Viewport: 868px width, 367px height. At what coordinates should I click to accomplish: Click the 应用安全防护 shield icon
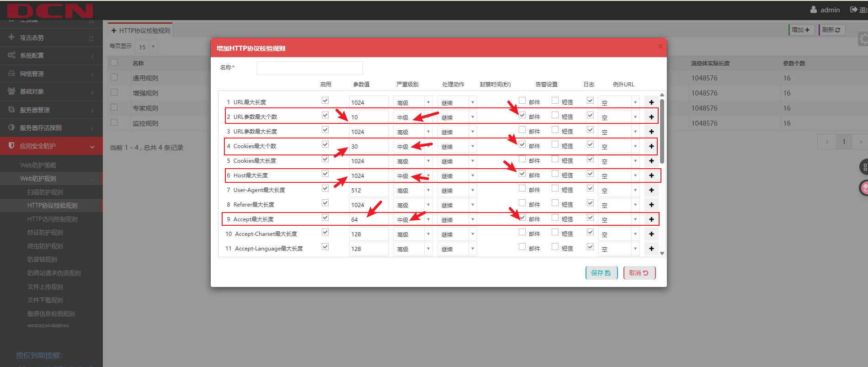click(x=11, y=145)
